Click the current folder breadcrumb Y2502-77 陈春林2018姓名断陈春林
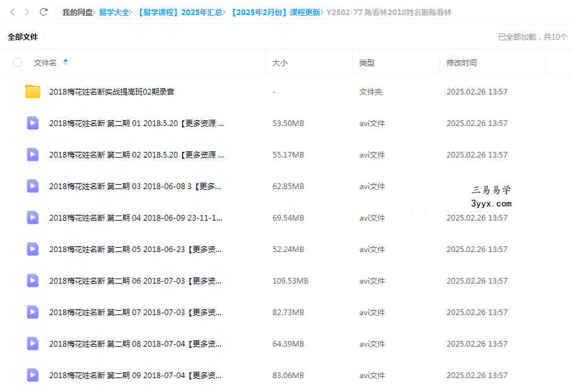Image resolution: width=572 pixels, height=392 pixels. [x=389, y=13]
